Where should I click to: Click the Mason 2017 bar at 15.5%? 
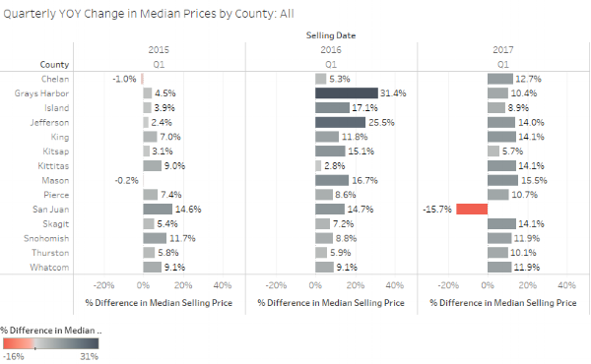502,180
